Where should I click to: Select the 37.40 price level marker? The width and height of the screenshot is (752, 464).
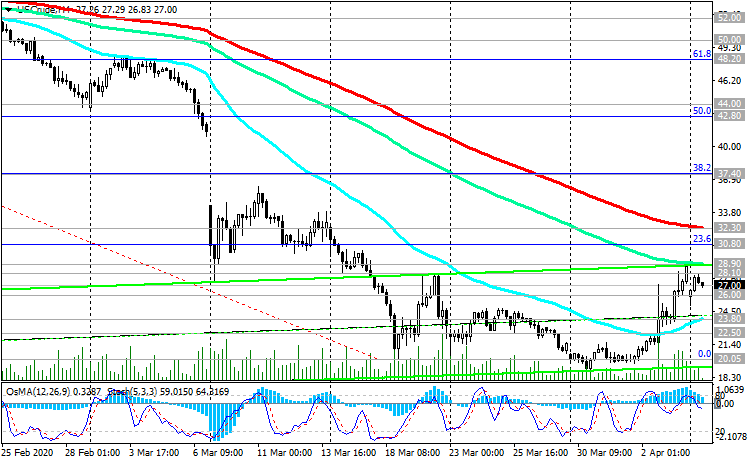point(729,174)
